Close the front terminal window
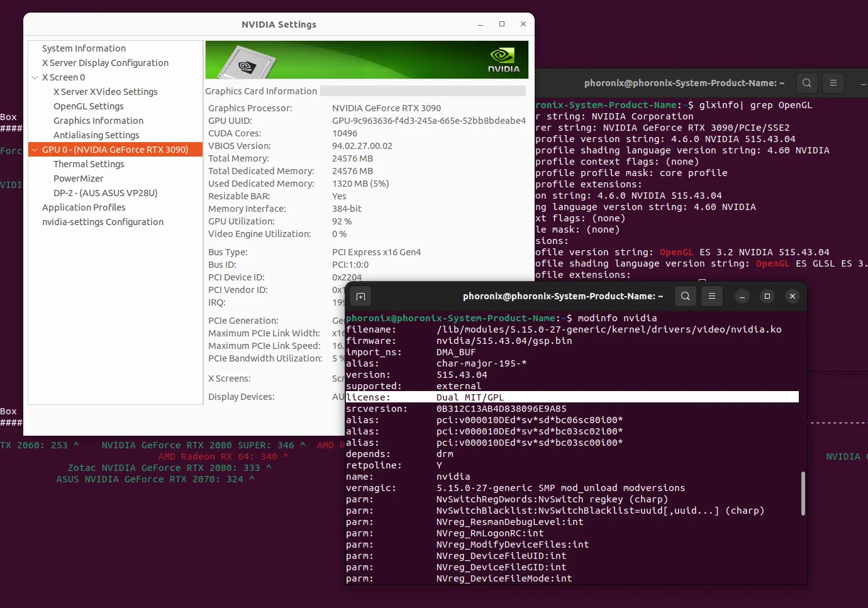This screenshot has height=608, width=868. (x=793, y=296)
